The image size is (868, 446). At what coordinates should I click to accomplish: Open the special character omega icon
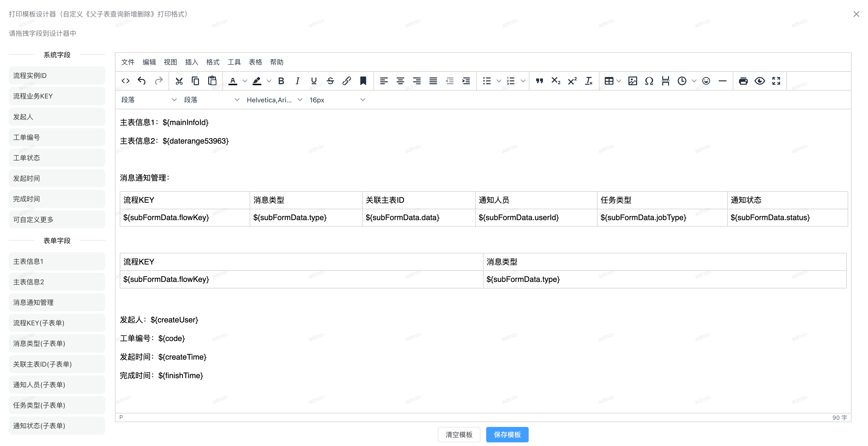click(x=649, y=81)
